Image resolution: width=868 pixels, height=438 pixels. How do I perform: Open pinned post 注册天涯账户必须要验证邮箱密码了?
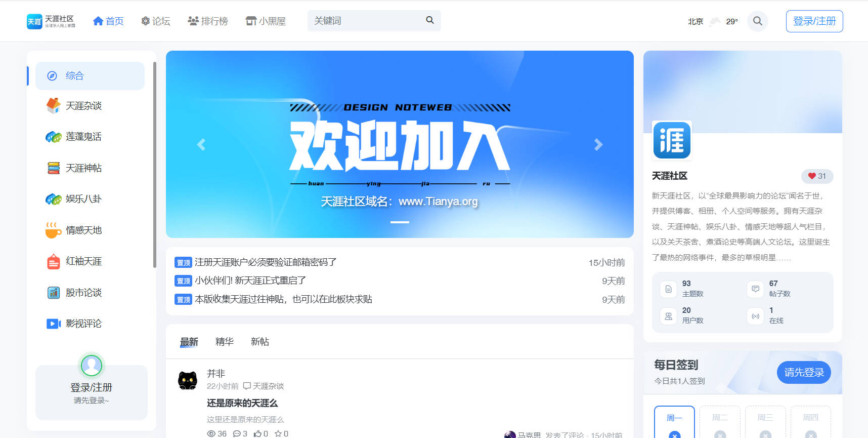(266, 262)
